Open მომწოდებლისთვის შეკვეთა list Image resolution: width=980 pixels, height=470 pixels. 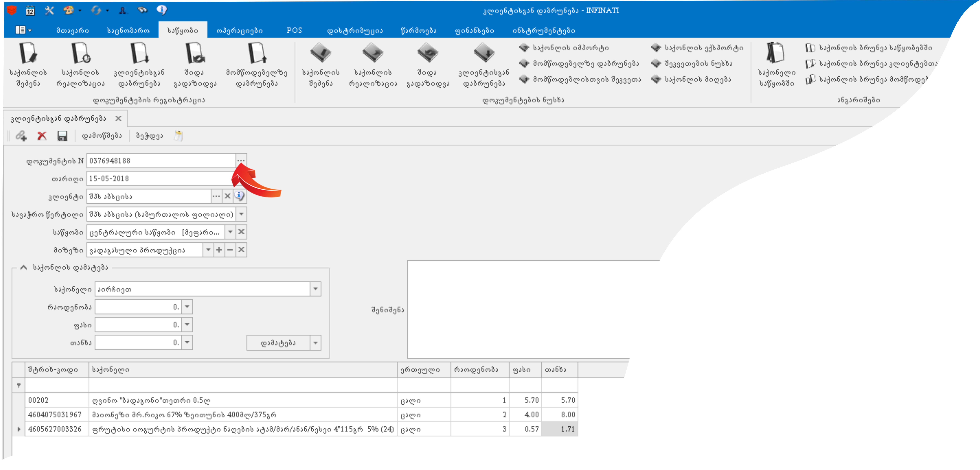(x=580, y=79)
